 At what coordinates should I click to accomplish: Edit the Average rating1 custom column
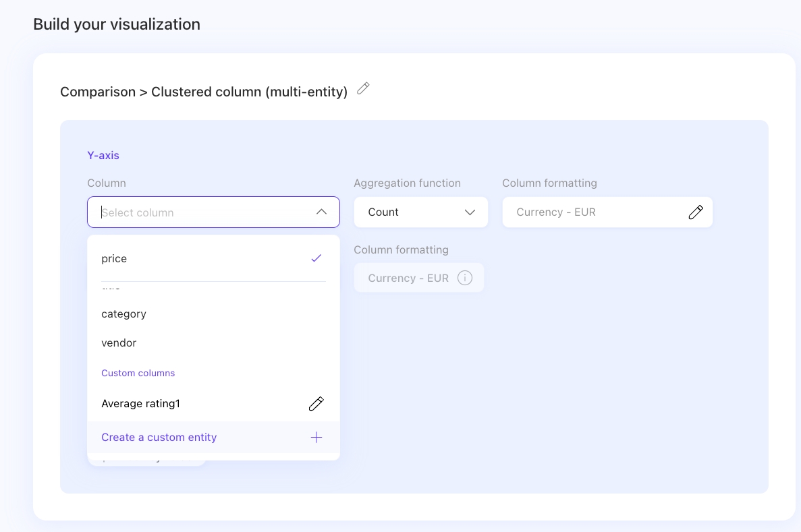(316, 404)
